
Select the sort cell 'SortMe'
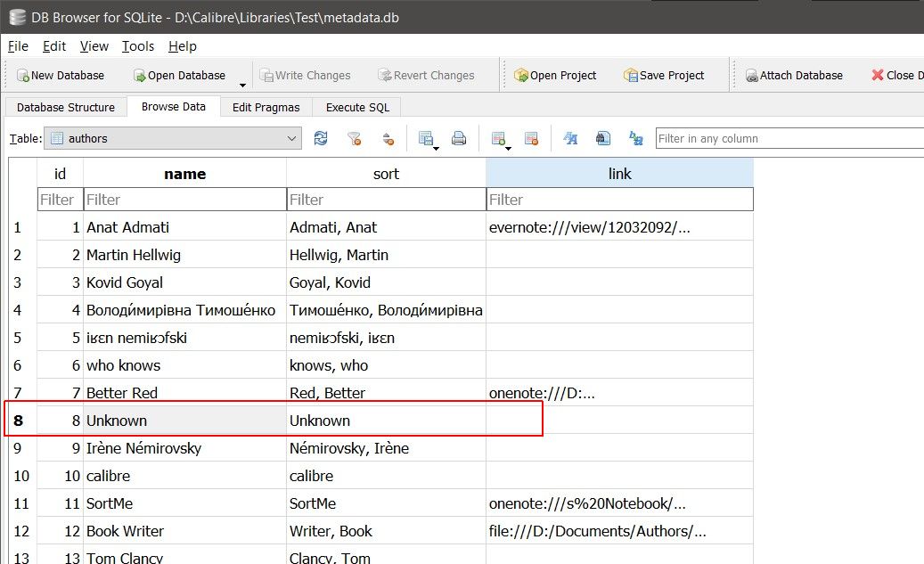click(386, 503)
